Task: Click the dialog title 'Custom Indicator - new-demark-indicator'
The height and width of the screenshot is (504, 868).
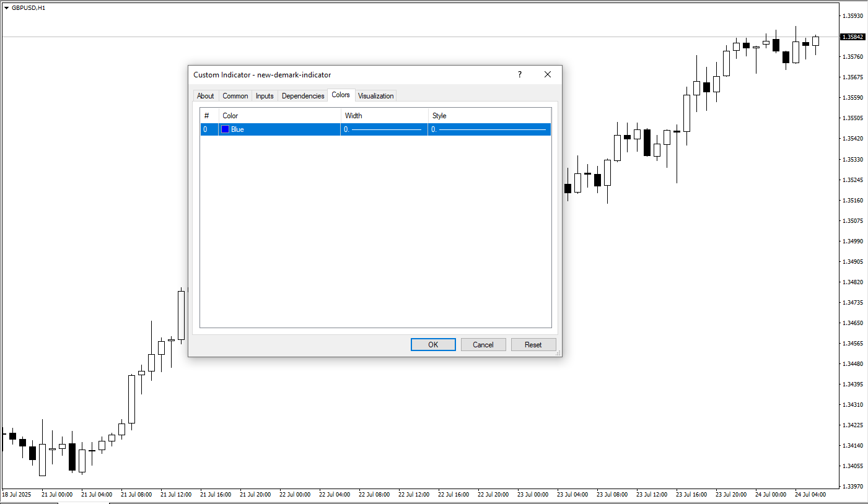Action: [x=262, y=75]
